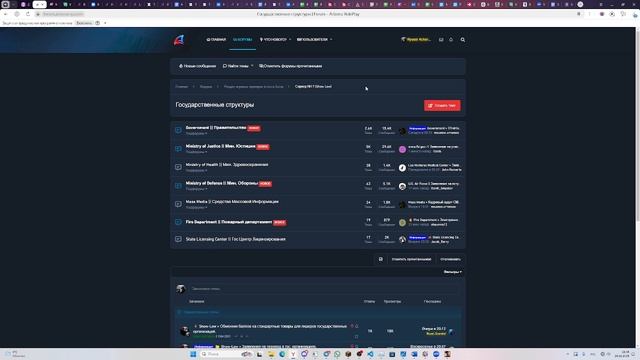Expand Что нового menu arrow
This screenshot has width=640, height=360.
[x=290, y=40]
